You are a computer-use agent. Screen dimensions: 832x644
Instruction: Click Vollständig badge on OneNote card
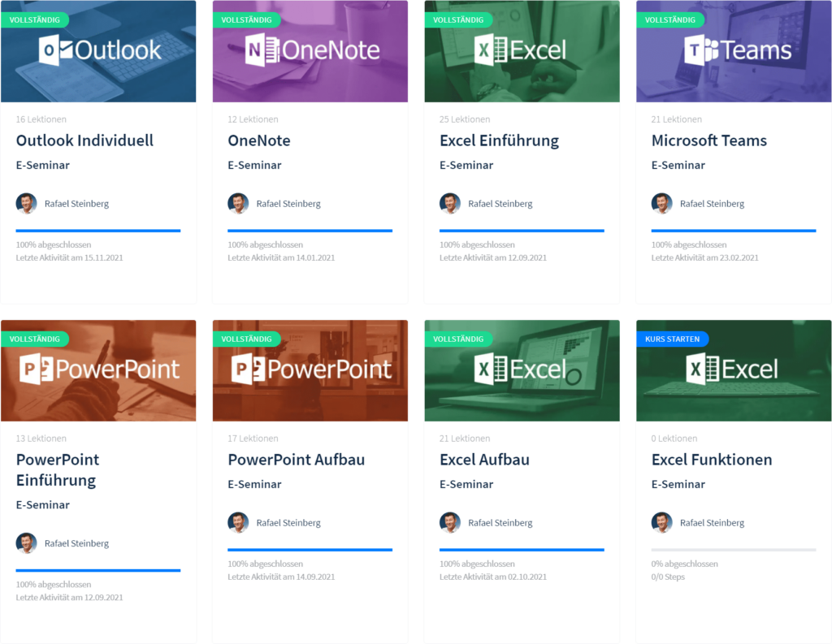[246, 19]
